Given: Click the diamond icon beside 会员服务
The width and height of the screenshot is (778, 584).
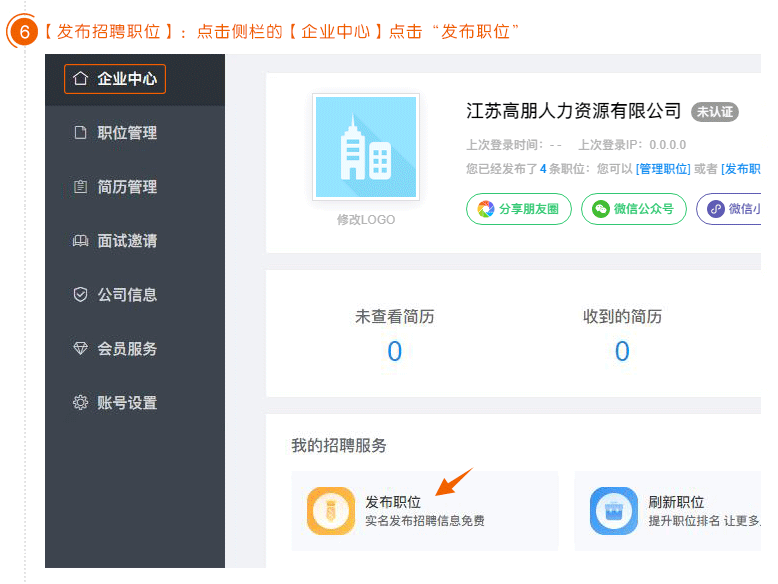Looking at the screenshot, I should (80, 349).
